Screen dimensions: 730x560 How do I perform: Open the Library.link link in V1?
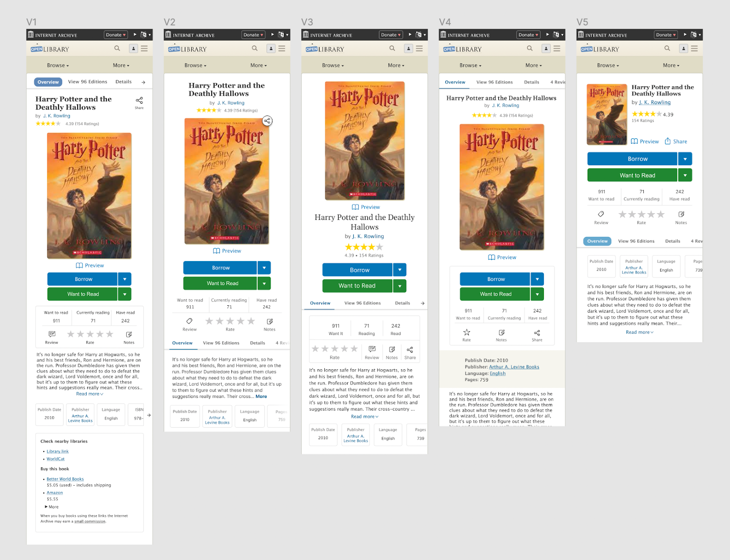click(x=57, y=451)
